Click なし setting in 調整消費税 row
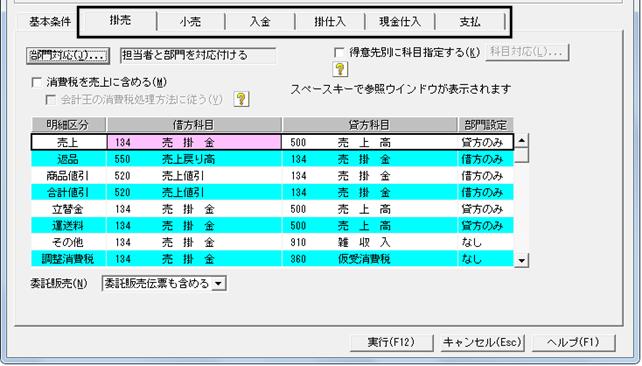The image size is (642, 366). pyautogui.click(x=486, y=259)
